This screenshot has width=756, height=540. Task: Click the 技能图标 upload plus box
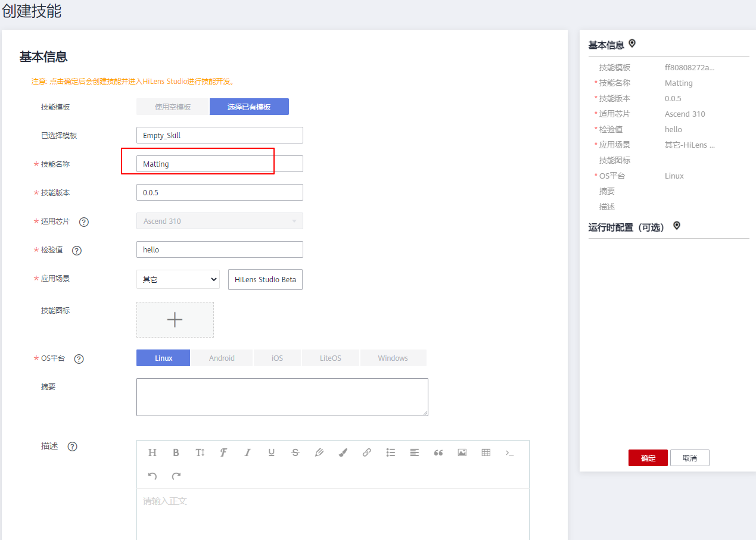(175, 320)
